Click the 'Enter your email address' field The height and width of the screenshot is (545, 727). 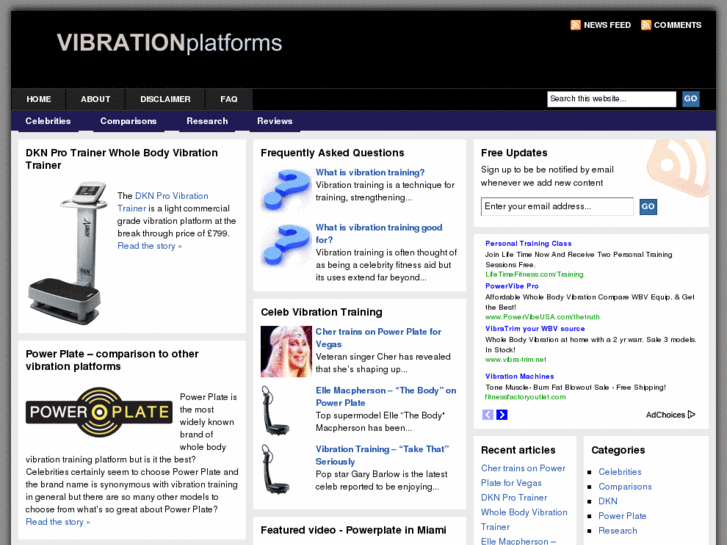[x=557, y=206]
